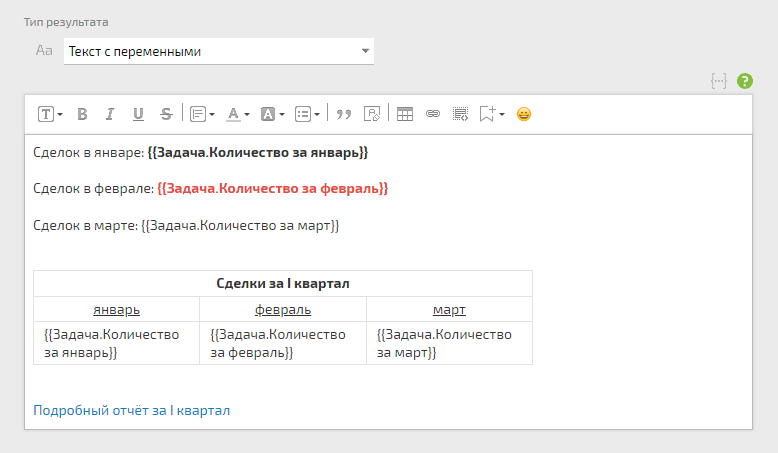Click the clear formatting icon
778x453 pixels.
372,114
